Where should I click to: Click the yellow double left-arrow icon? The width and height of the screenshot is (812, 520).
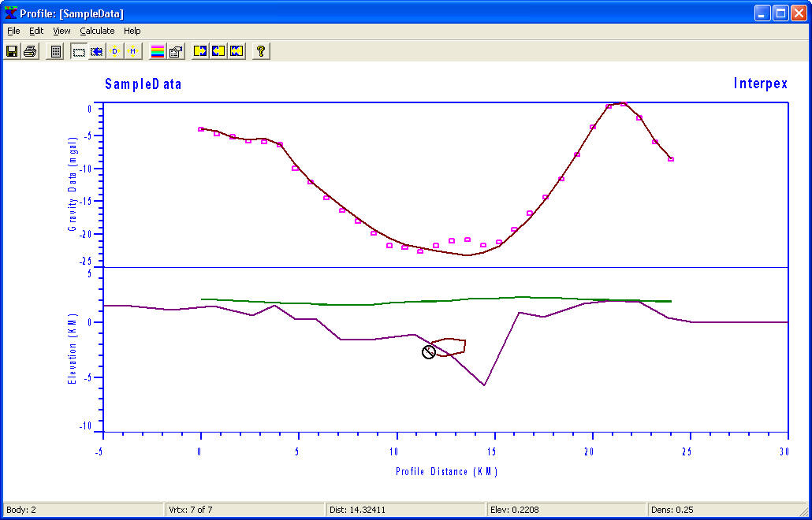(237, 51)
